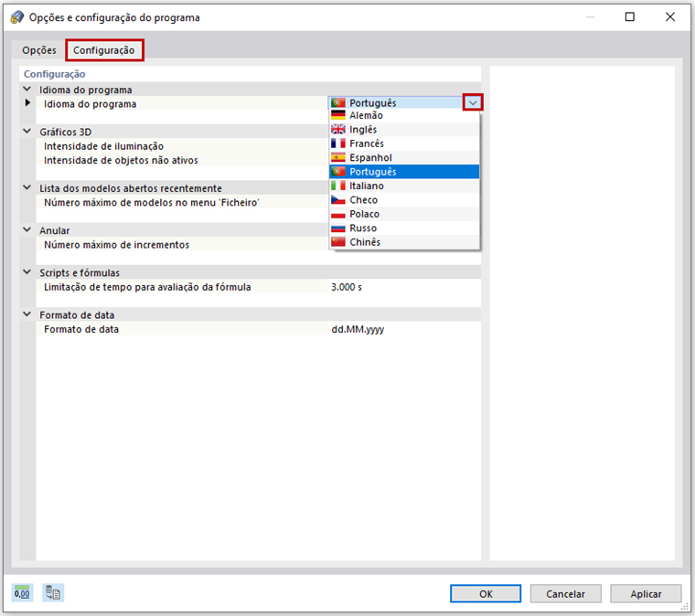
Task: Select the Intensidade de iluminação row
Action: [x=182, y=146]
